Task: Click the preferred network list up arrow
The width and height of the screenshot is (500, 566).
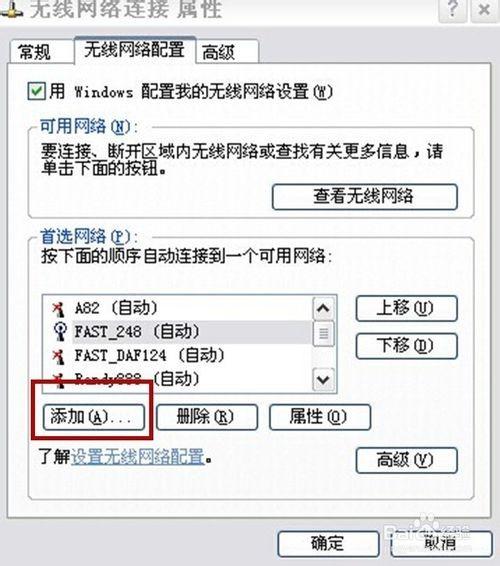Action: pyautogui.click(x=323, y=308)
